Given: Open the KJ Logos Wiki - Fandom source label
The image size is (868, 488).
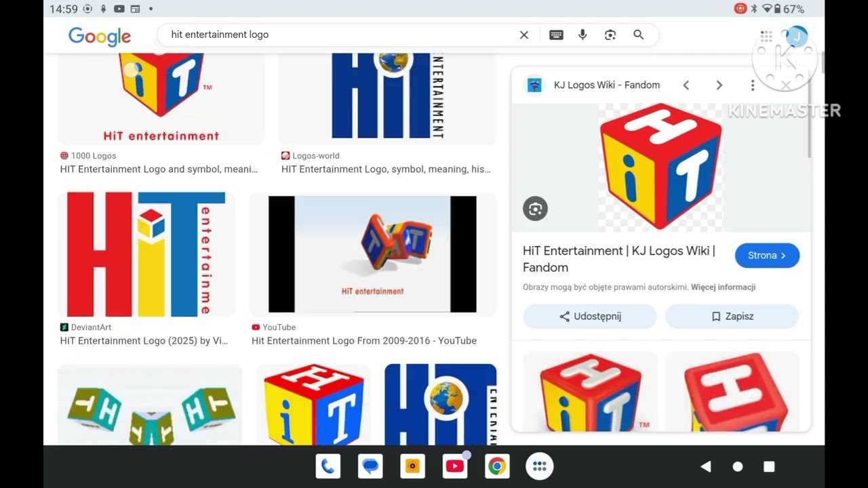Looking at the screenshot, I should 607,85.
